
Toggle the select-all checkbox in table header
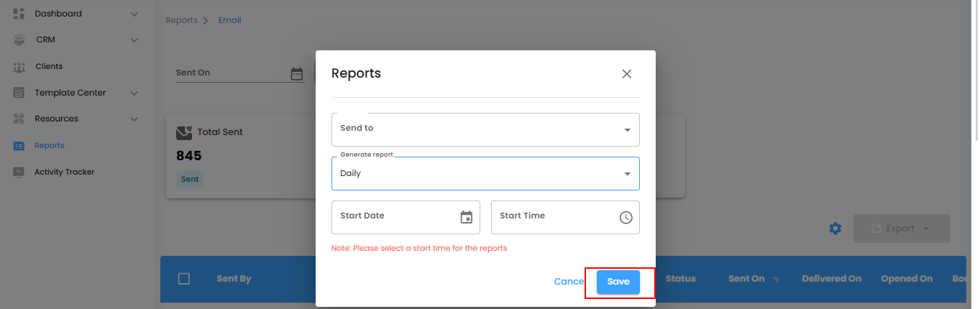click(184, 279)
